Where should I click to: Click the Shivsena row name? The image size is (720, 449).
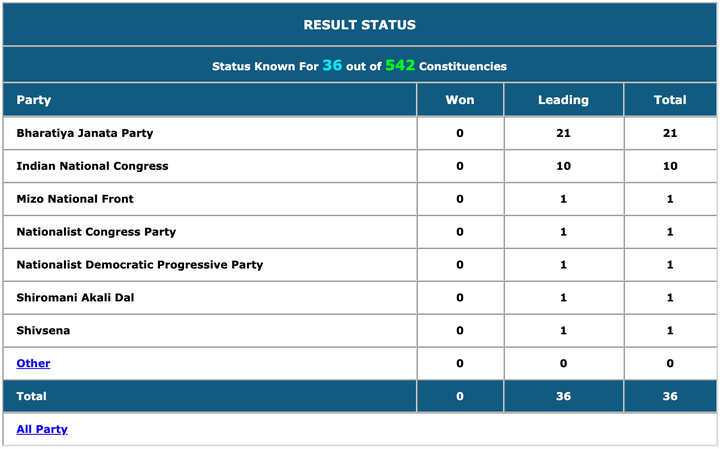click(43, 331)
